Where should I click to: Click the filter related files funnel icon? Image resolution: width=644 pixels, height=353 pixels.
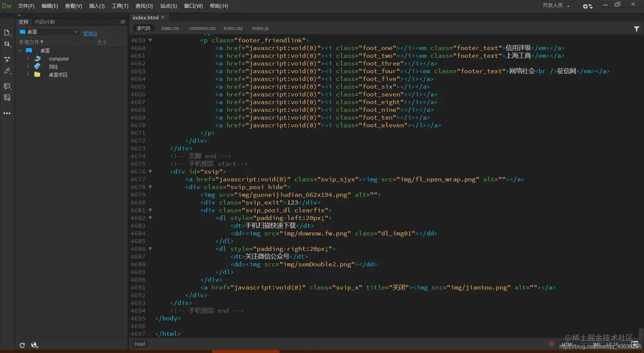636,29
